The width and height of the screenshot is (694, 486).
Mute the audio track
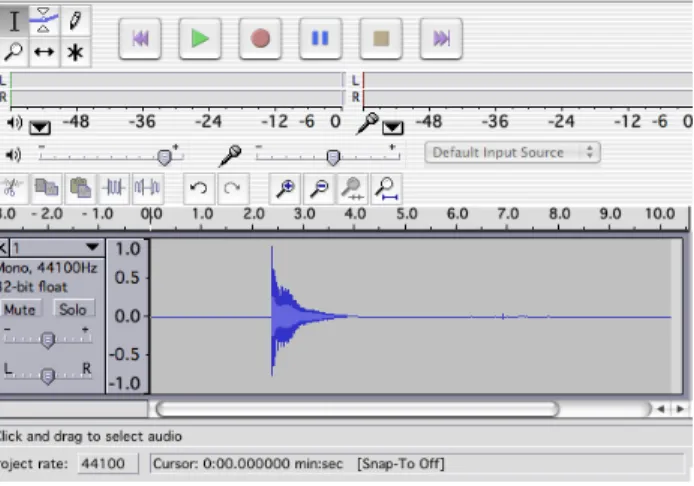pos(20,309)
